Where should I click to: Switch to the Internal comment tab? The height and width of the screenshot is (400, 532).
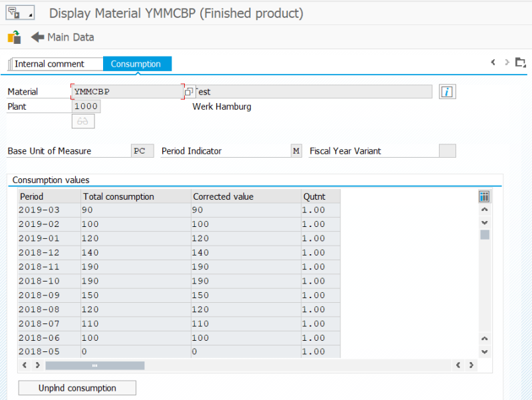[x=57, y=64]
